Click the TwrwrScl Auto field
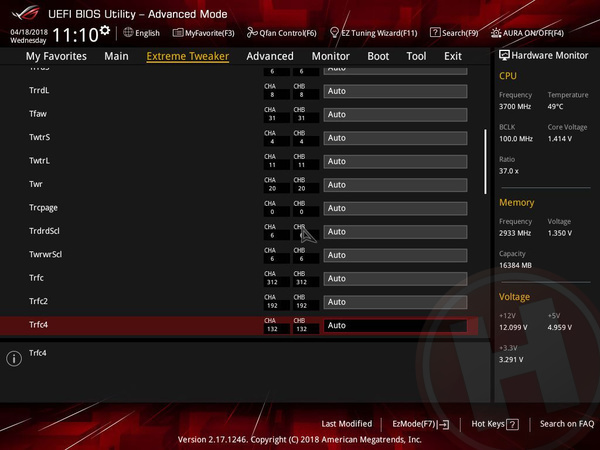The height and width of the screenshot is (450, 600). 395,255
